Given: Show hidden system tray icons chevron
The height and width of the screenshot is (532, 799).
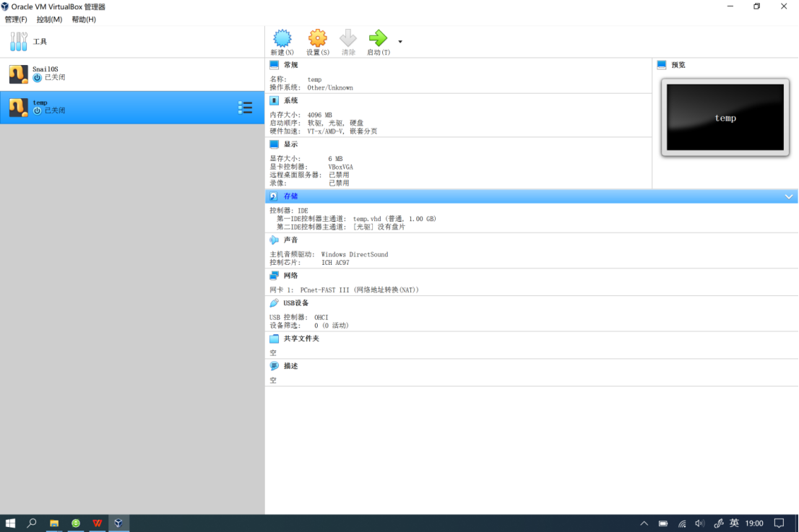Looking at the screenshot, I should pyautogui.click(x=644, y=523).
